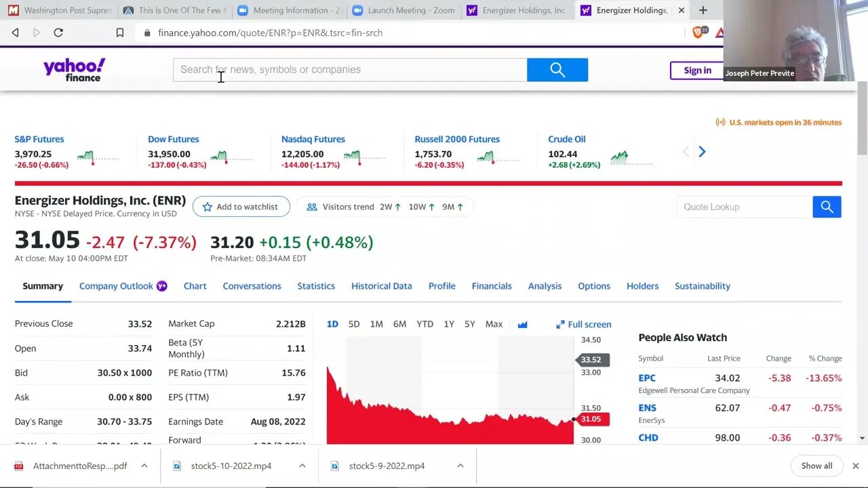Click the chart type icon beside Max
Image resolution: width=868 pixels, height=488 pixels.
point(522,325)
